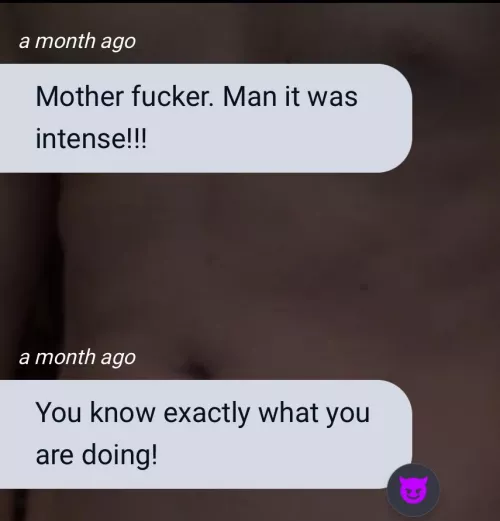Screen dimensions: 500x521
Task: Click the purple devil emoji reaction
Action: [x=413, y=489]
